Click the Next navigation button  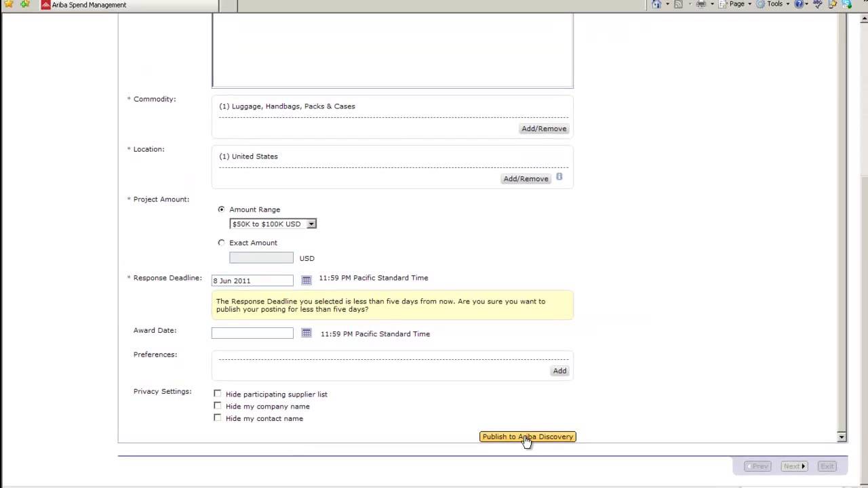[x=793, y=466]
